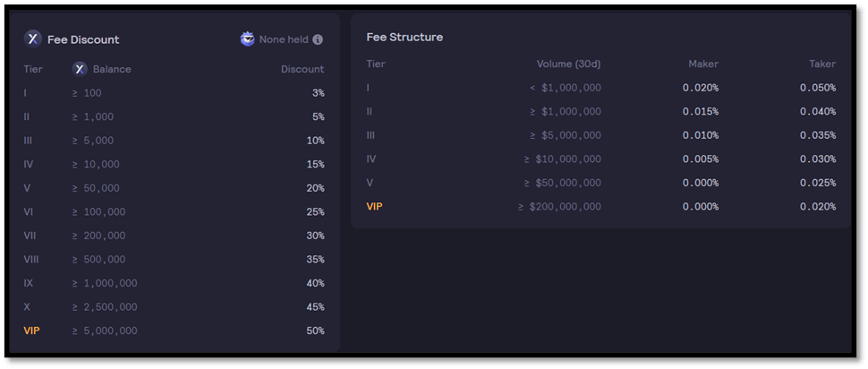Click the Maker column header
The height and width of the screenshot is (369, 868).
(x=703, y=64)
